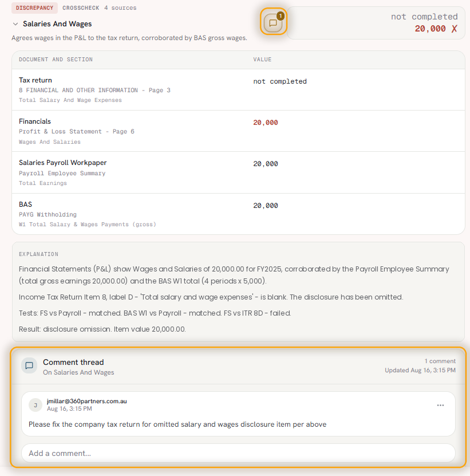Image resolution: width=470 pixels, height=476 pixels.
Task: Click the J avatar on the comment
Action: click(35, 406)
